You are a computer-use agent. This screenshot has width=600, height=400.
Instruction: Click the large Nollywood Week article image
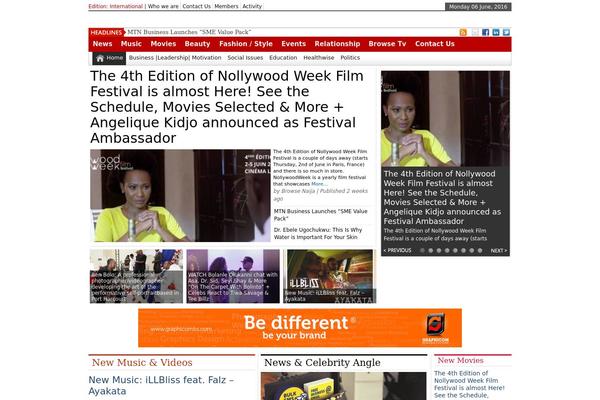(180, 196)
